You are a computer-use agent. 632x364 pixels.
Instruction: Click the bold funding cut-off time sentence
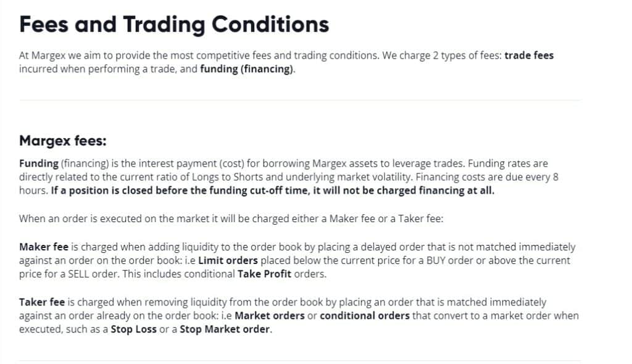(x=272, y=190)
